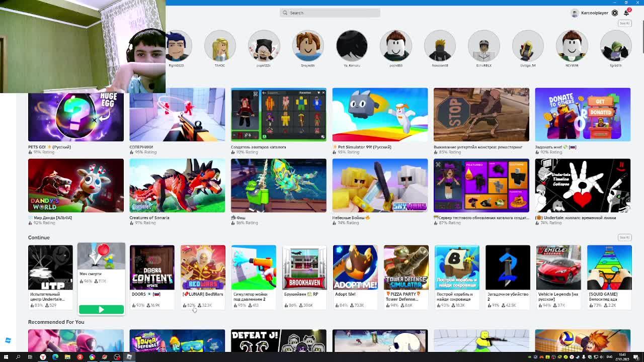Click See All beside Continue section
This screenshot has width=644, height=362.
pyautogui.click(x=624, y=237)
